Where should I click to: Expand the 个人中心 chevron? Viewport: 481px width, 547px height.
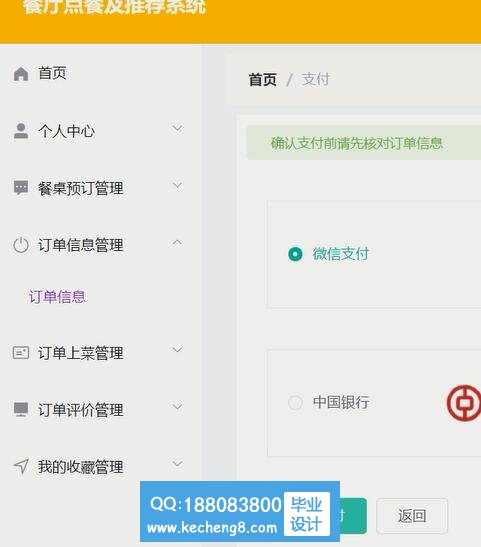pos(177,128)
